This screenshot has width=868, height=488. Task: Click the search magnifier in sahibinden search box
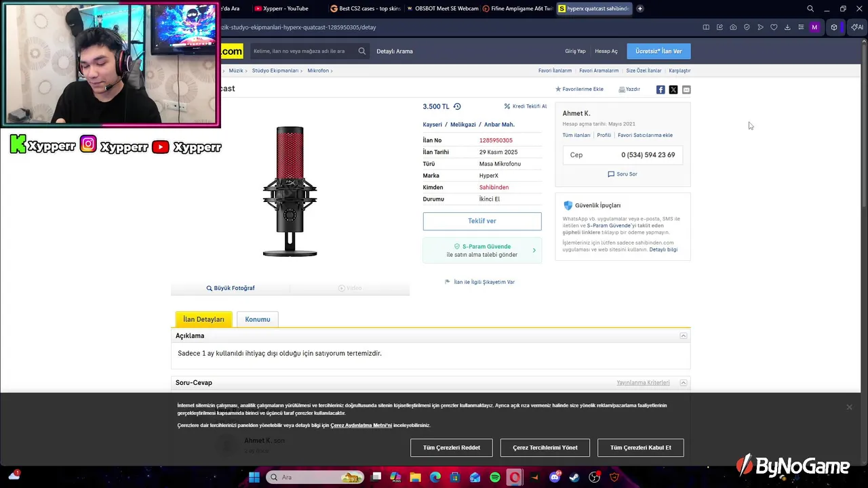362,51
